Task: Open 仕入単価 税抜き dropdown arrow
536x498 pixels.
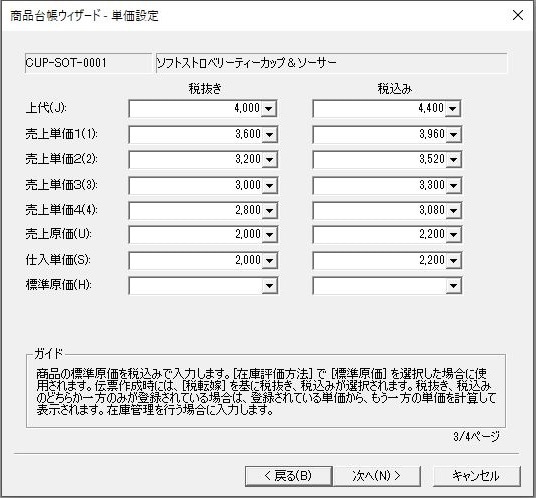Action: pyautogui.click(x=269, y=261)
